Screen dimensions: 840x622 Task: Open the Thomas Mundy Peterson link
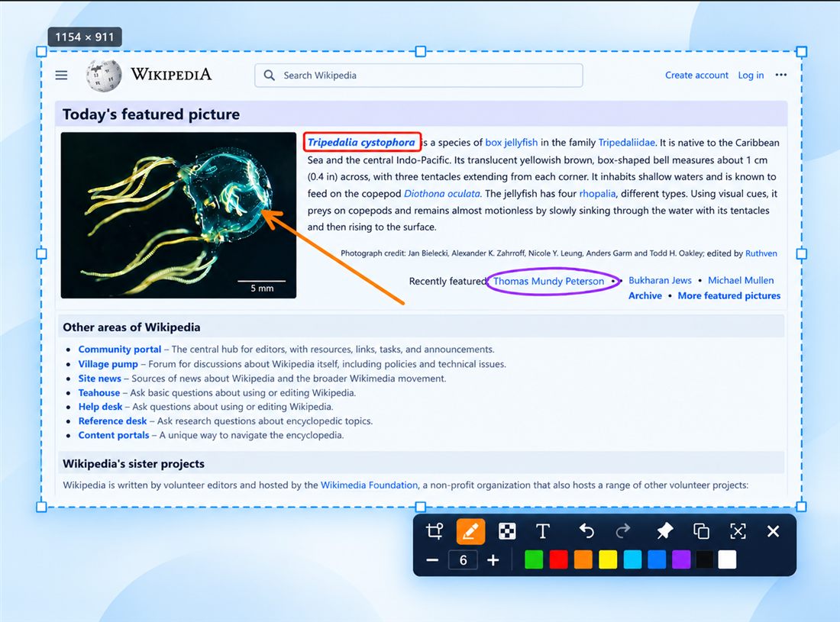click(548, 281)
